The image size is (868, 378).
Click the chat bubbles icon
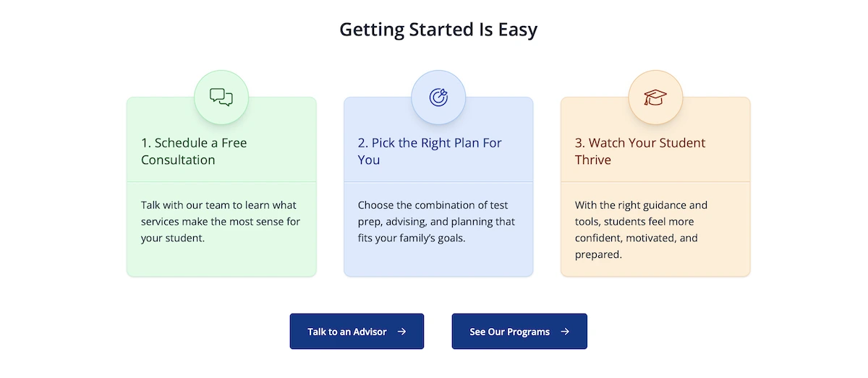[x=221, y=97]
